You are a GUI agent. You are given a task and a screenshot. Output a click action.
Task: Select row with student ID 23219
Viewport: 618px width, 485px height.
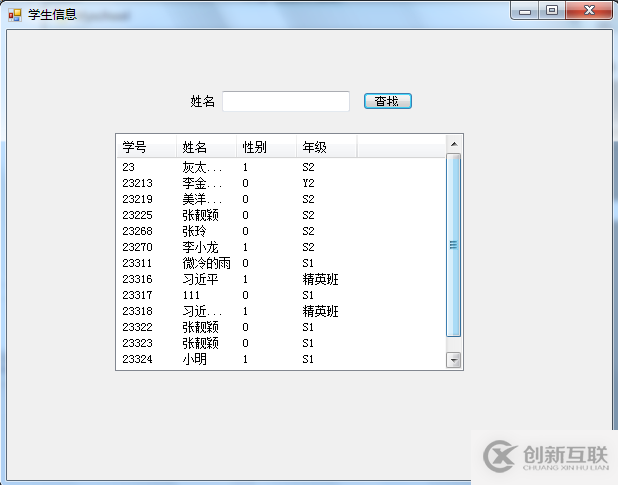(281, 199)
